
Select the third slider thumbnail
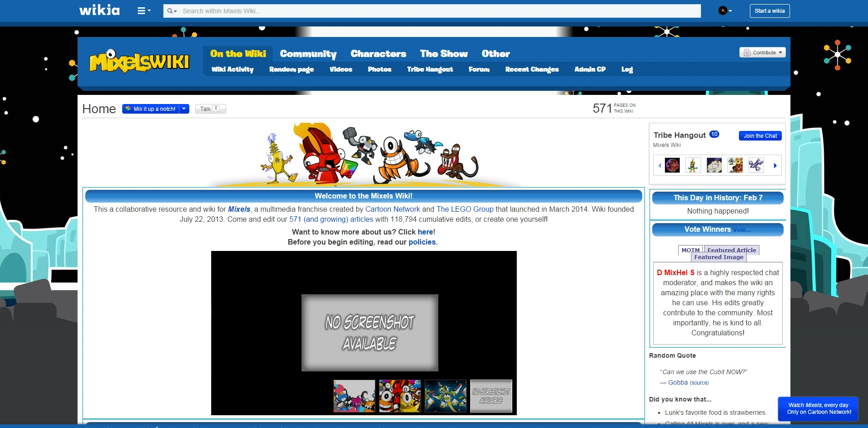click(x=446, y=396)
